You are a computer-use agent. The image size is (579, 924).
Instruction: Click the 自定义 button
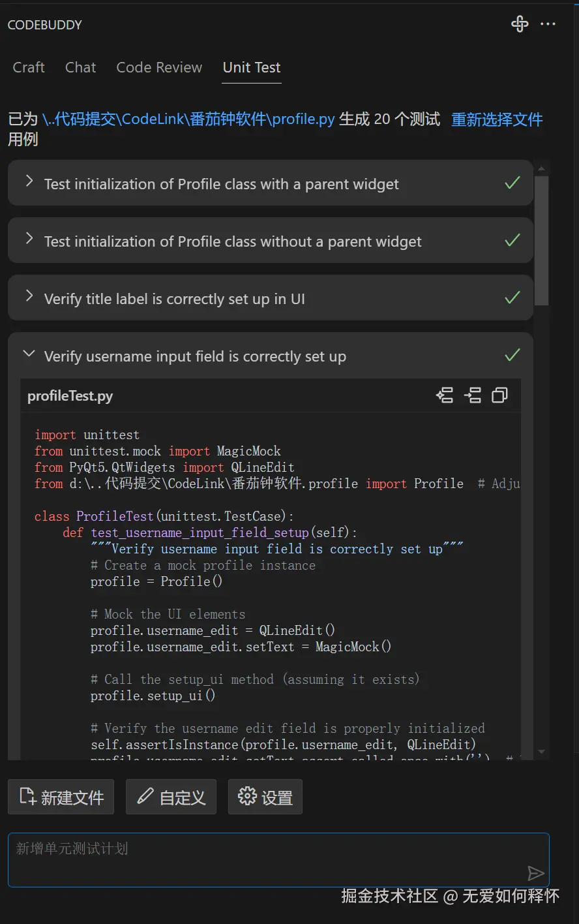coord(171,797)
